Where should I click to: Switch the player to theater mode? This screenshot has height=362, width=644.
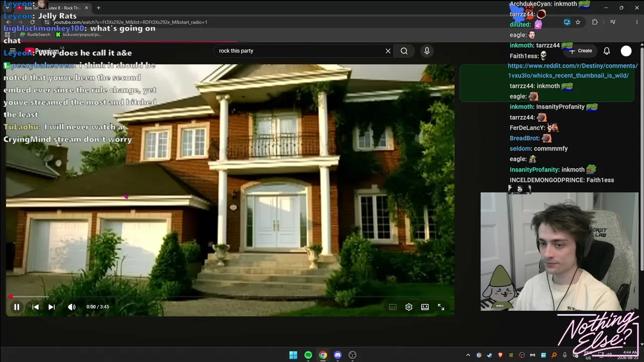[x=425, y=307]
